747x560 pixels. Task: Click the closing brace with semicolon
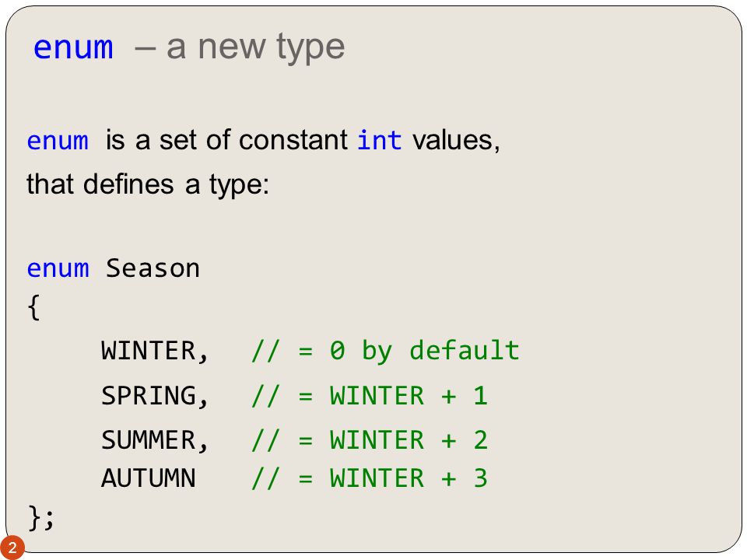[41, 518]
